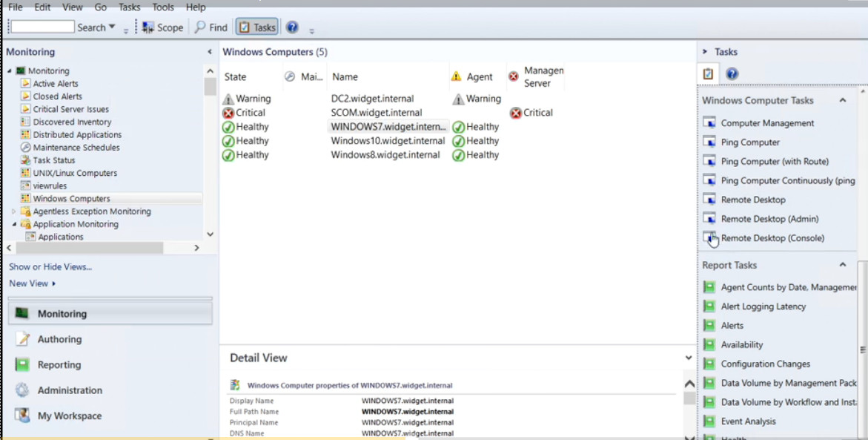Click the Scope toolbar button

(162, 27)
